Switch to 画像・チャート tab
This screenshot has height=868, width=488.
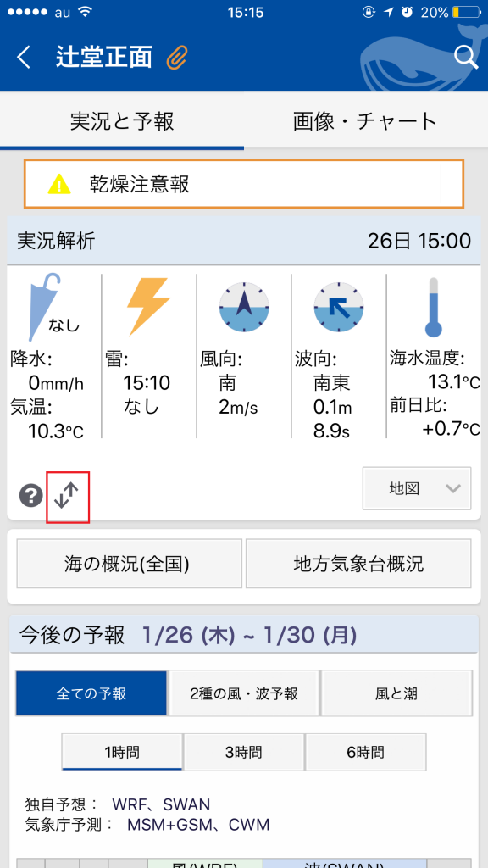[x=366, y=120]
